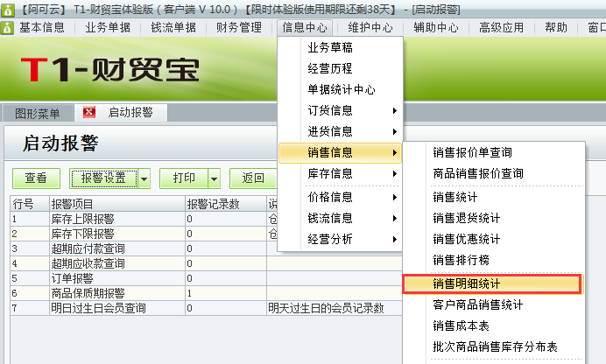The height and width of the screenshot is (364, 606).
Task: Close the 启动报警 tab with red X
Action: 89,112
